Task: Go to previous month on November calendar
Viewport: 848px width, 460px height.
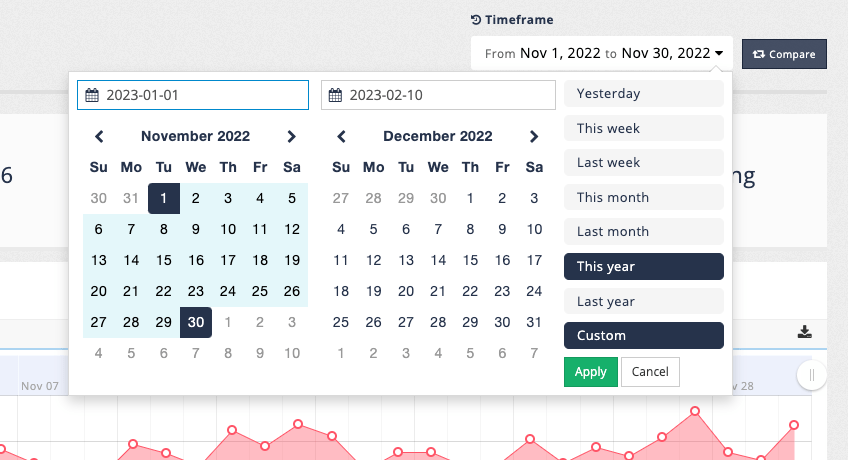Action: [99, 136]
